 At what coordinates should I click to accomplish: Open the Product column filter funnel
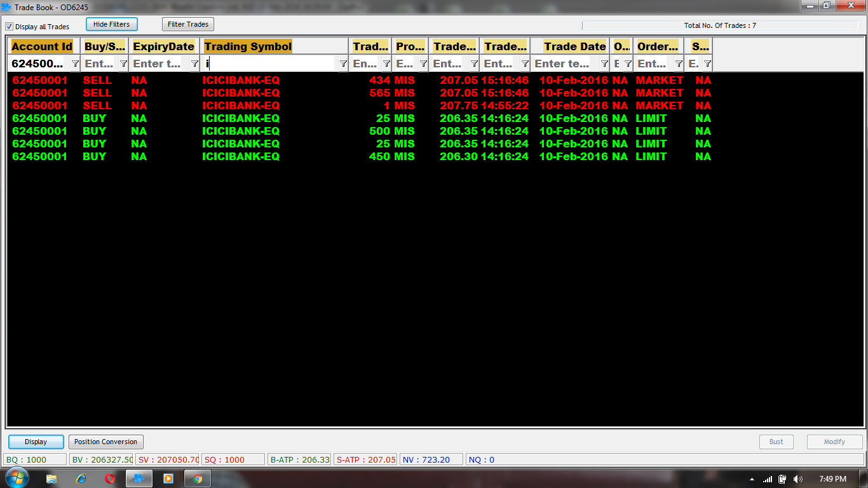point(423,64)
